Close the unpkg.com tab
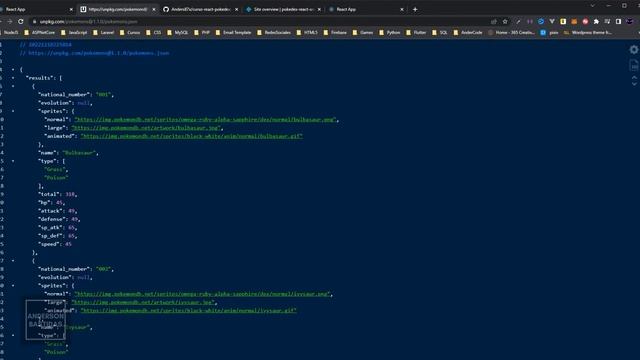The height and width of the screenshot is (360, 640). click(x=154, y=9)
